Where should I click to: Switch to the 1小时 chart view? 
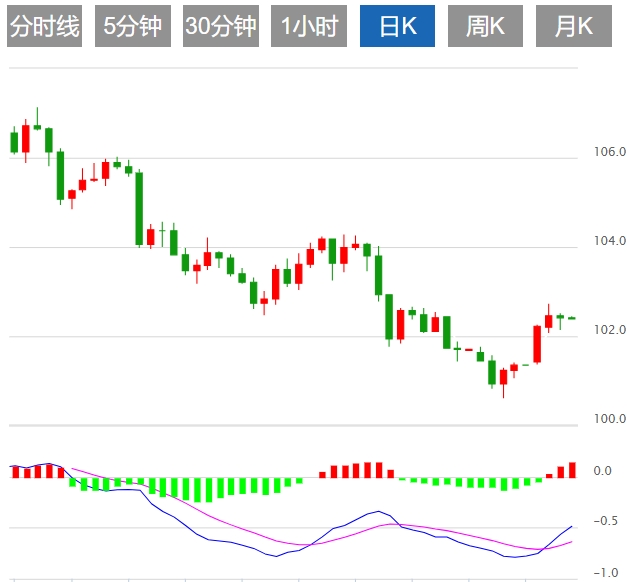point(309,27)
